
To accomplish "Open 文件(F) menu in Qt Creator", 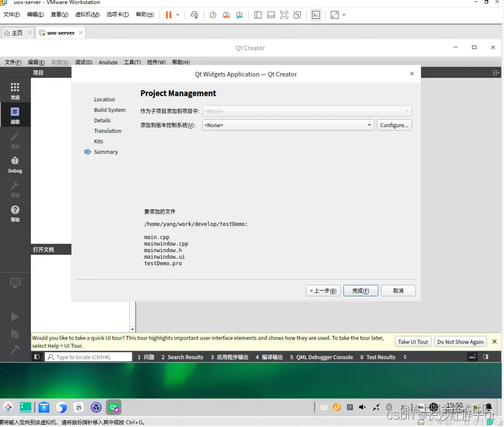I will (x=13, y=62).
